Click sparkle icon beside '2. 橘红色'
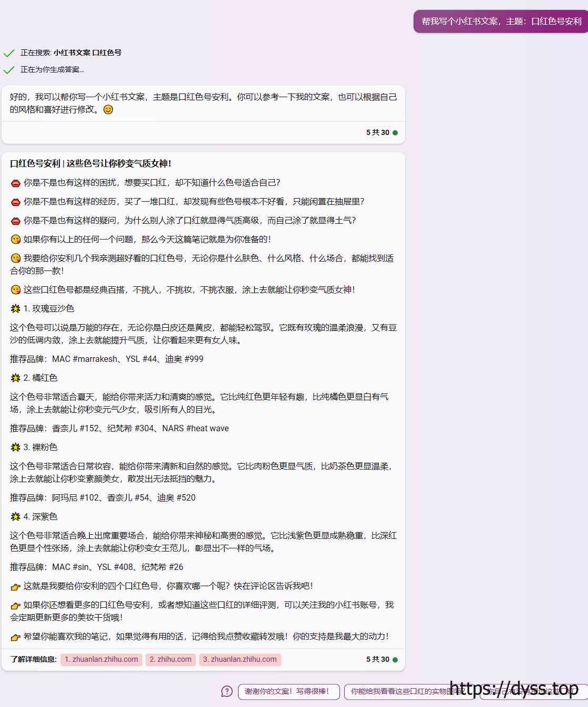The height and width of the screenshot is (707, 588). 16,378
